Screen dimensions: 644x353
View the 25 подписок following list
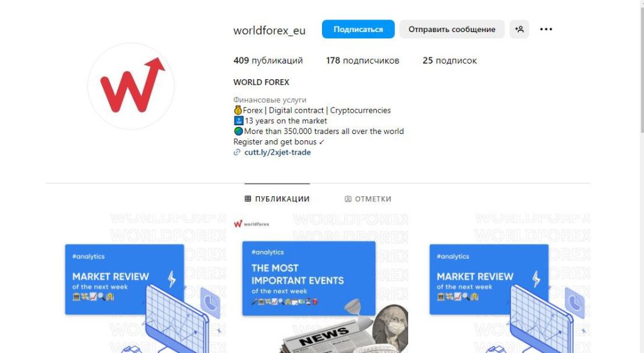(450, 60)
